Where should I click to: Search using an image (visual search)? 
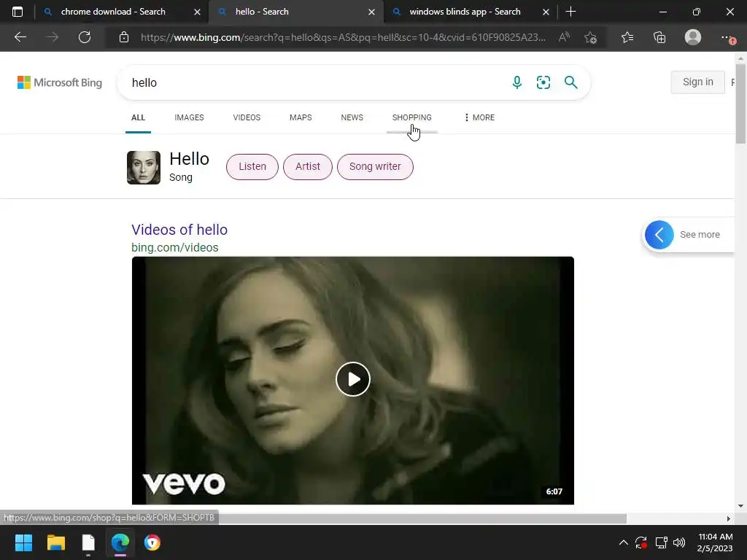pos(543,82)
